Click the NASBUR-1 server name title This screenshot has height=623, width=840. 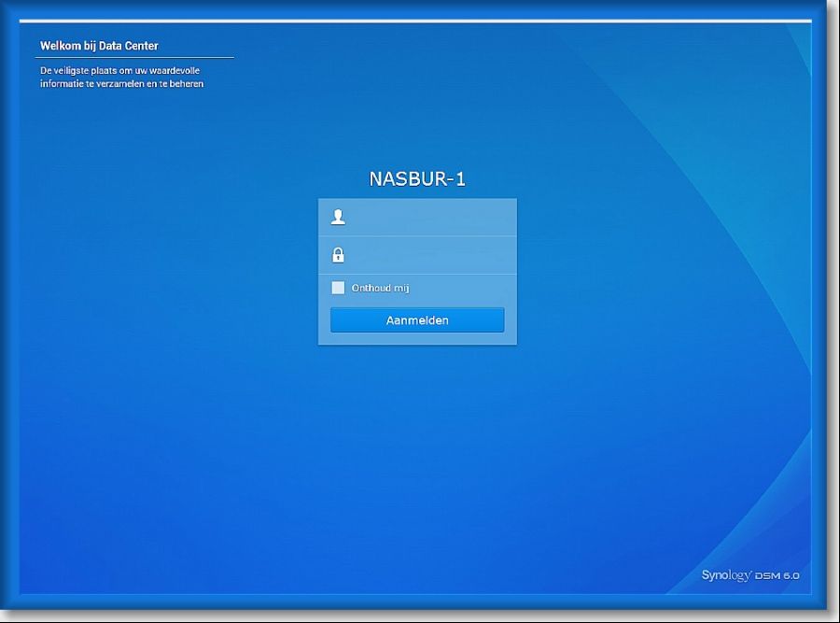(x=417, y=179)
